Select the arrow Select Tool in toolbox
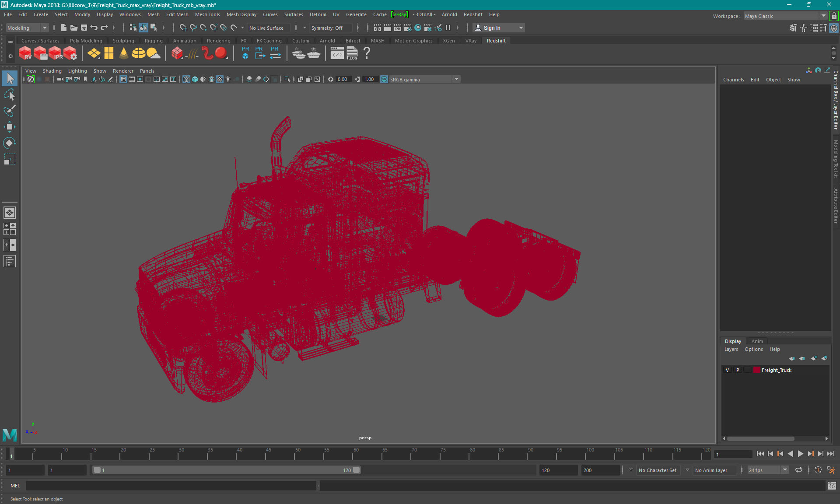 coord(10,78)
